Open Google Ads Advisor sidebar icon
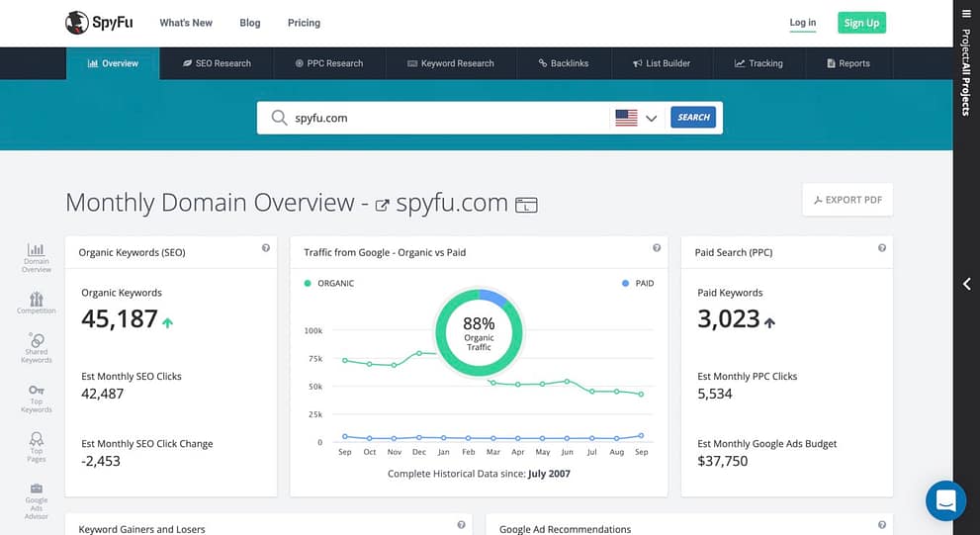980x535 pixels. [x=37, y=501]
